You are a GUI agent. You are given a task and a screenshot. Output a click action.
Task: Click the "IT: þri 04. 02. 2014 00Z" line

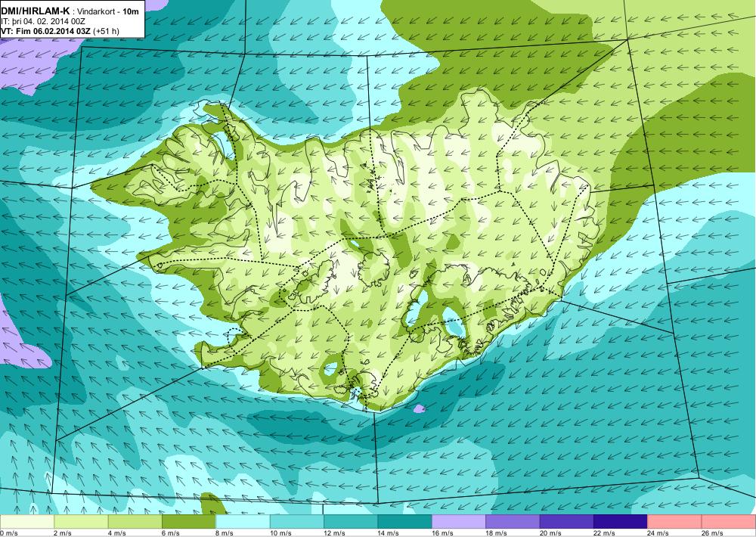pyautogui.click(x=42, y=21)
